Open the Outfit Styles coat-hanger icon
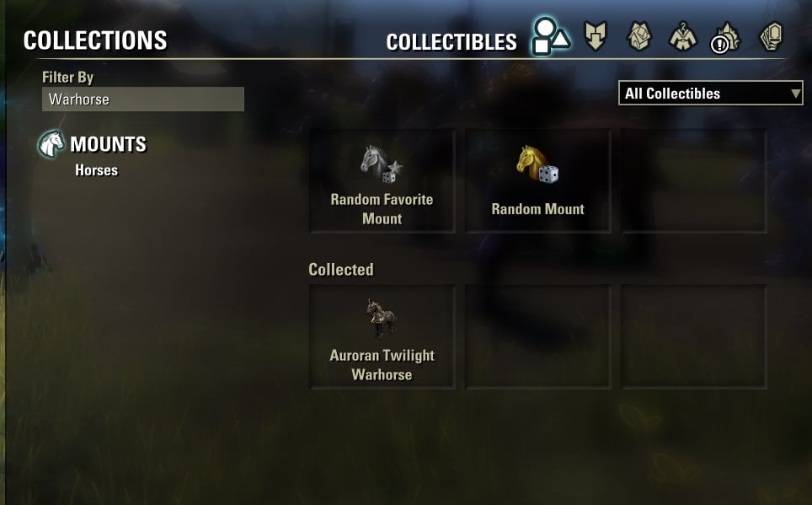812x505 pixels. (683, 36)
